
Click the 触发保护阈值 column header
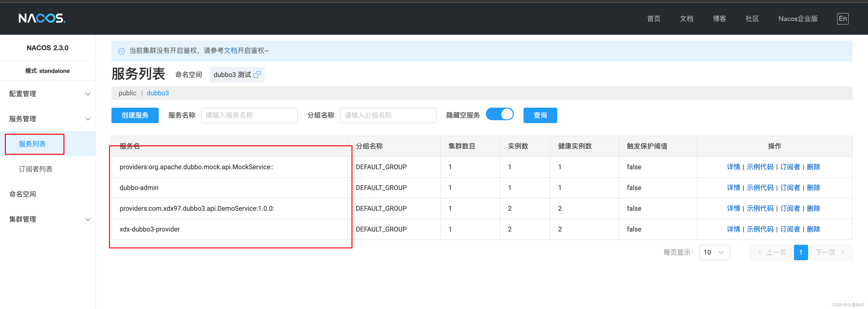[x=647, y=146]
